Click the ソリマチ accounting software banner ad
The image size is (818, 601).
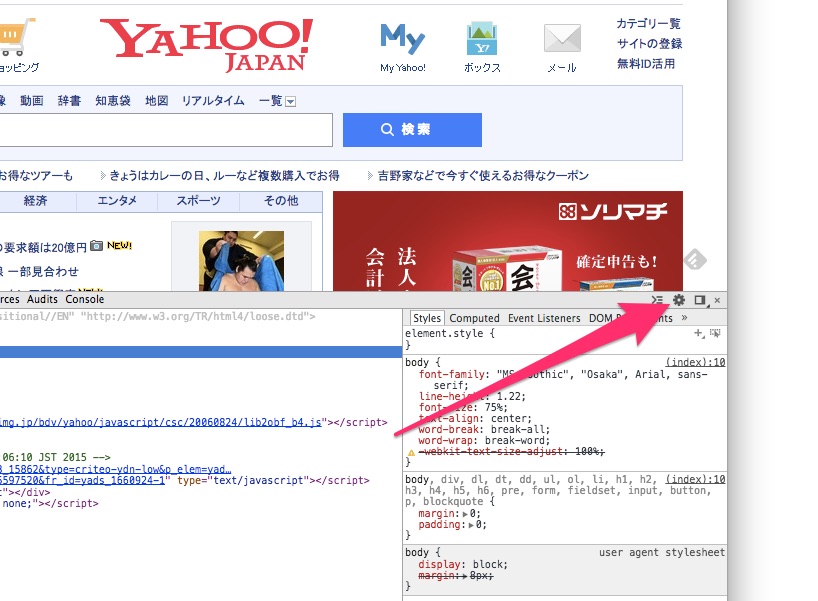(x=508, y=241)
